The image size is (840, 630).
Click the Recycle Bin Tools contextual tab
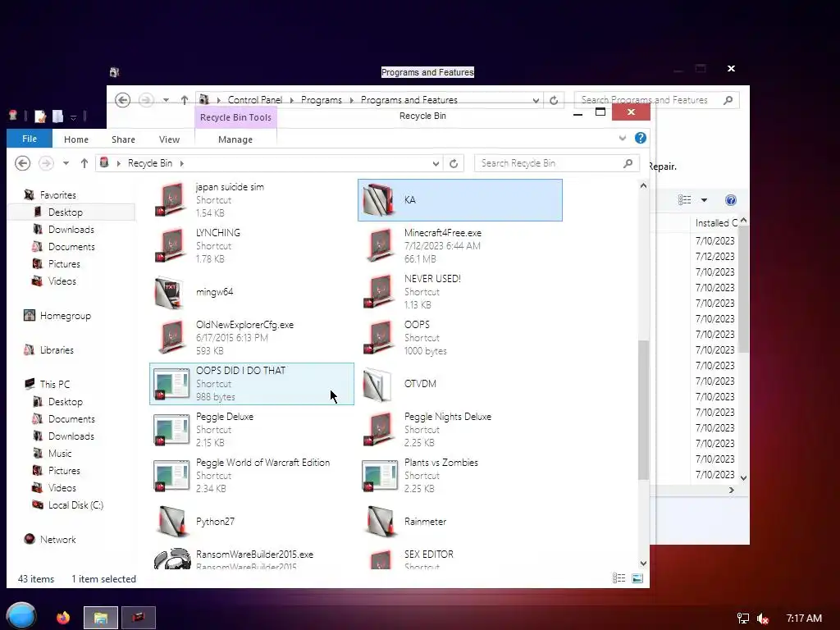(235, 117)
